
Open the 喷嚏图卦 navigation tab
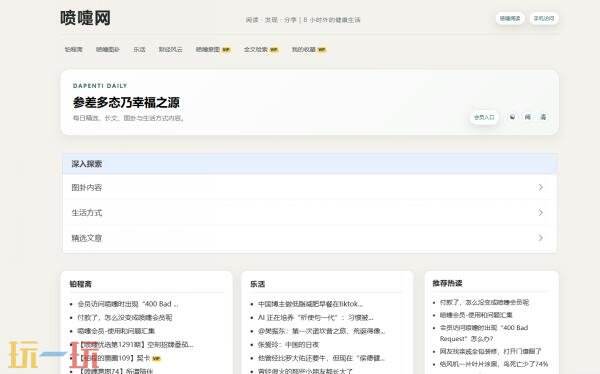(108, 49)
